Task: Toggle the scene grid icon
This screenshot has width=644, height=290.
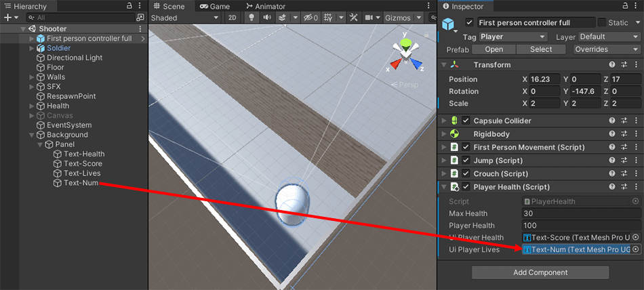Action: click(327, 18)
